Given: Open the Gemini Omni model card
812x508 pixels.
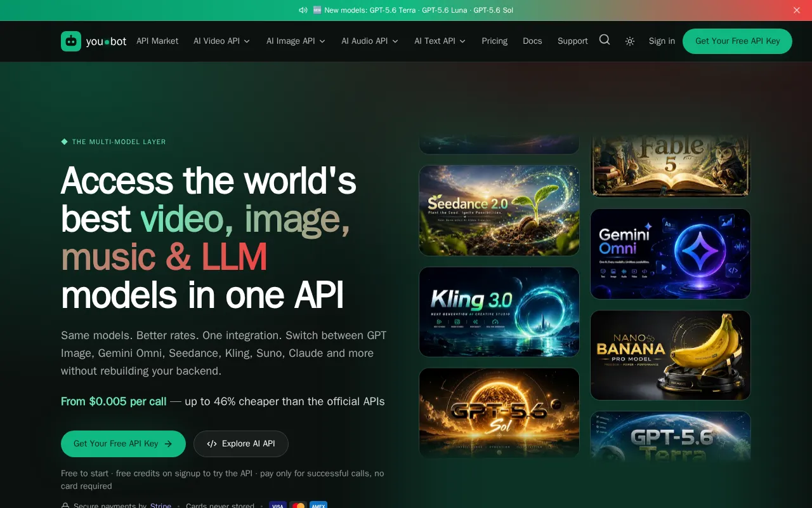Looking at the screenshot, I should (671, 254).
